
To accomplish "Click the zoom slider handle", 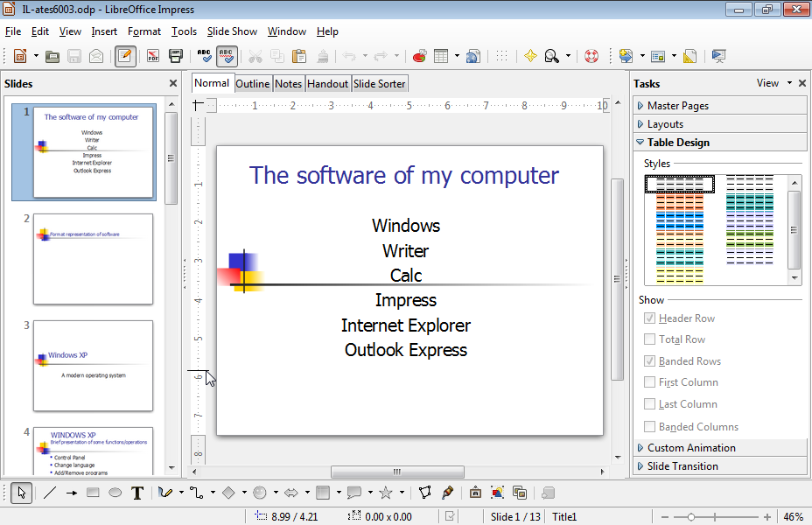I will click(691, 517).
